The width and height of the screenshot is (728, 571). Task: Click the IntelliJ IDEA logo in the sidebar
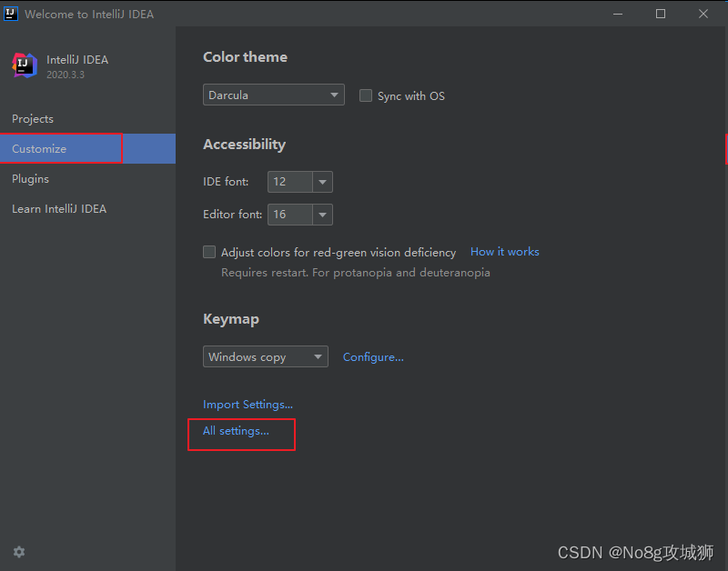25,65
